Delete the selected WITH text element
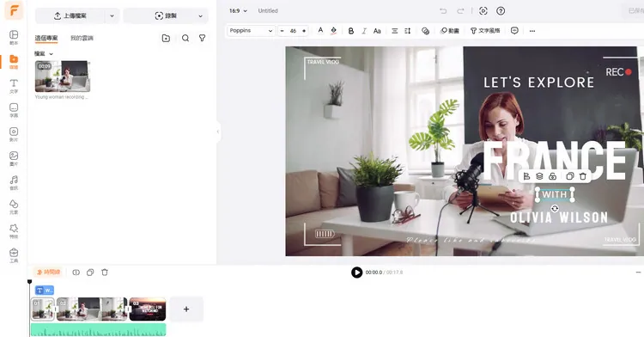 coord(583,176)
